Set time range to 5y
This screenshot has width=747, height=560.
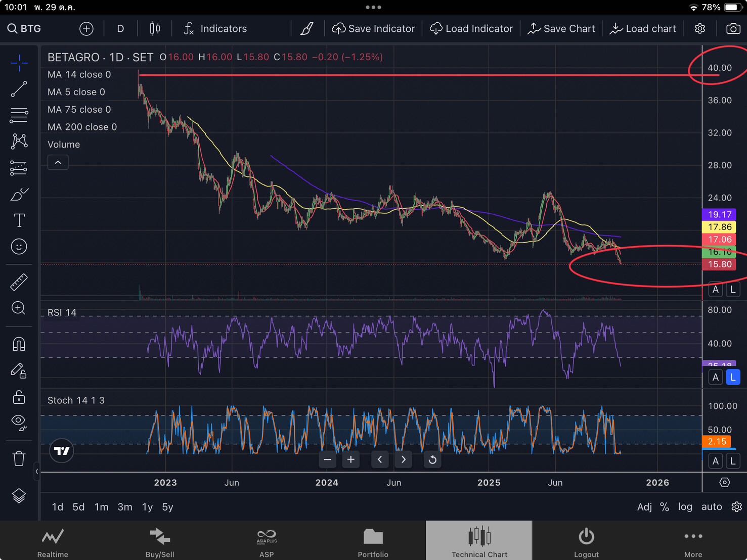point(167,507)
